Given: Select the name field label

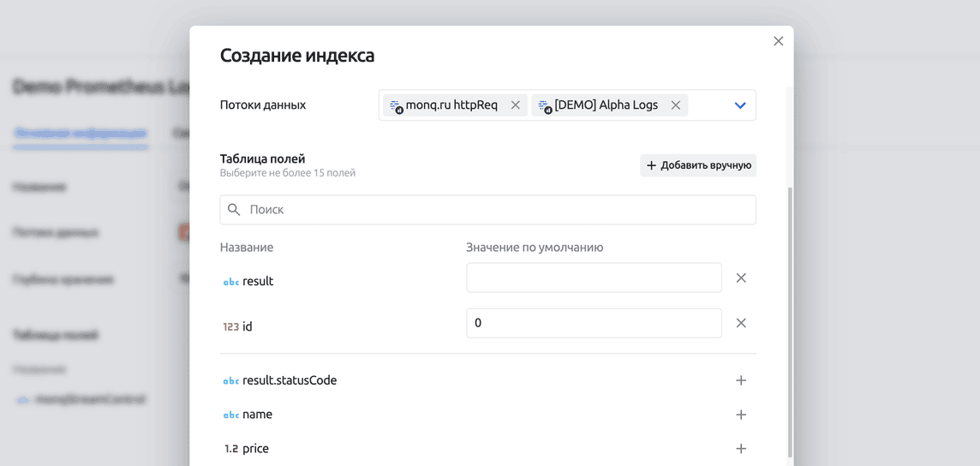Looking at the screenshot, I should pyautogui.click(x=257, y=415).
